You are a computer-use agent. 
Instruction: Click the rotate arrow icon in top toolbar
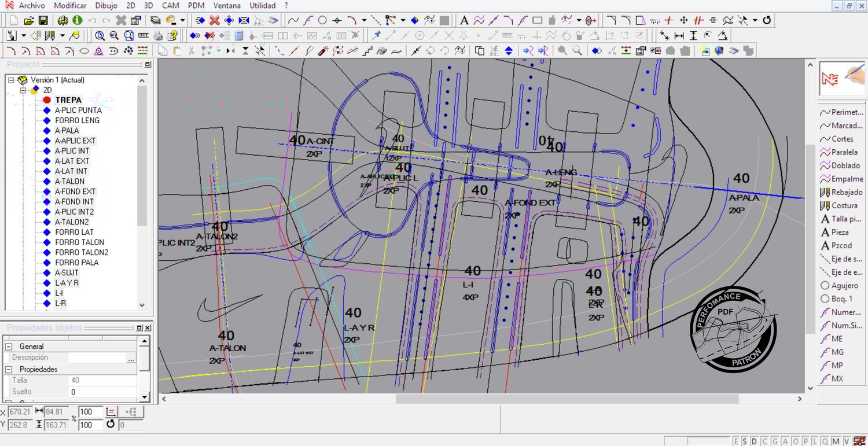(x=767, y=20)
